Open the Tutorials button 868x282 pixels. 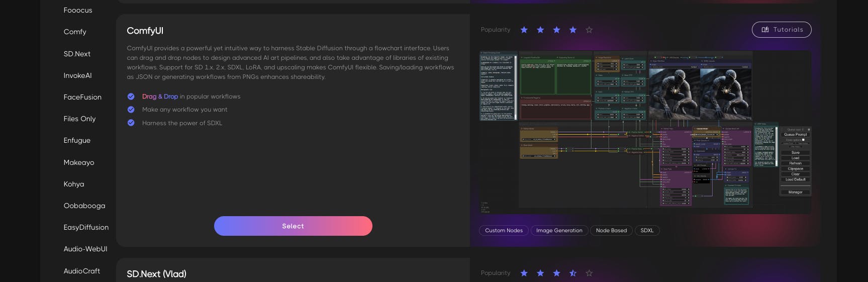pyautogui.click(x=782, y=30)
